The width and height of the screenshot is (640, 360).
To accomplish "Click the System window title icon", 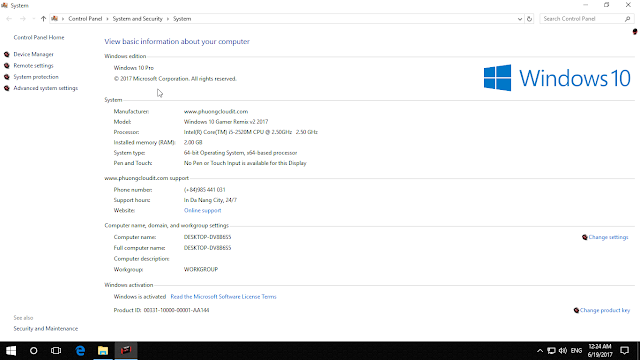I will (x=4, y=5).
